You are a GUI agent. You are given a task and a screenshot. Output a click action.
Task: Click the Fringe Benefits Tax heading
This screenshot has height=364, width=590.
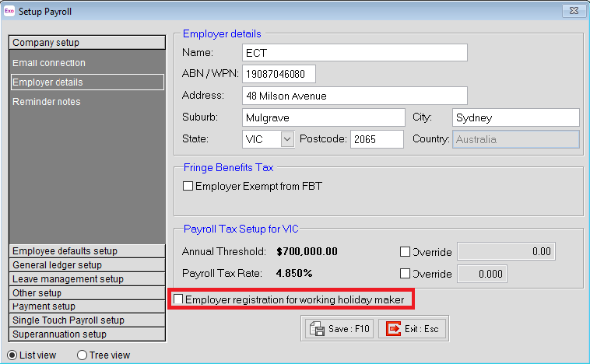[x=228, y=168]
